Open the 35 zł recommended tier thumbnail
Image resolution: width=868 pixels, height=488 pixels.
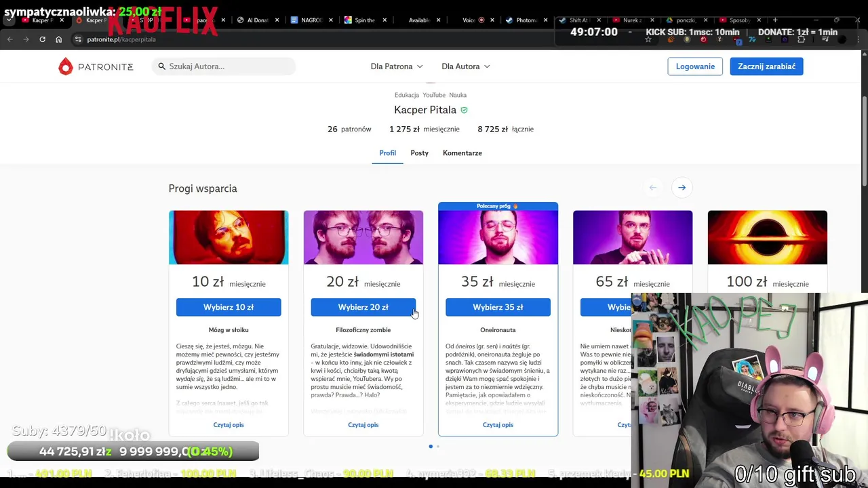click(x=498, y=237)
